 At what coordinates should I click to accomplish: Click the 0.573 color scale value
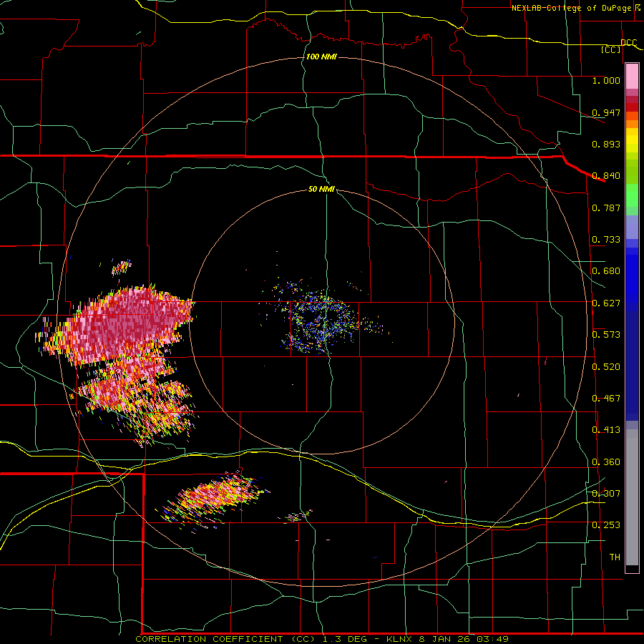click(606, 335)
